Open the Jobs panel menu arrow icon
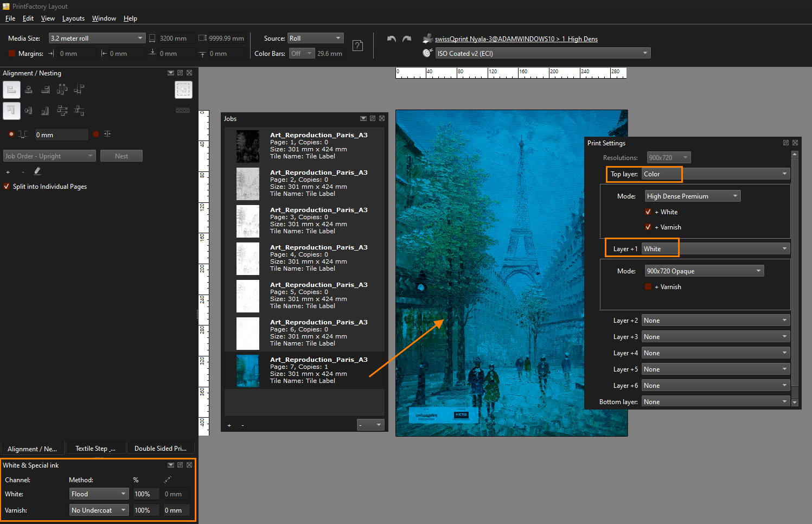 363,118
